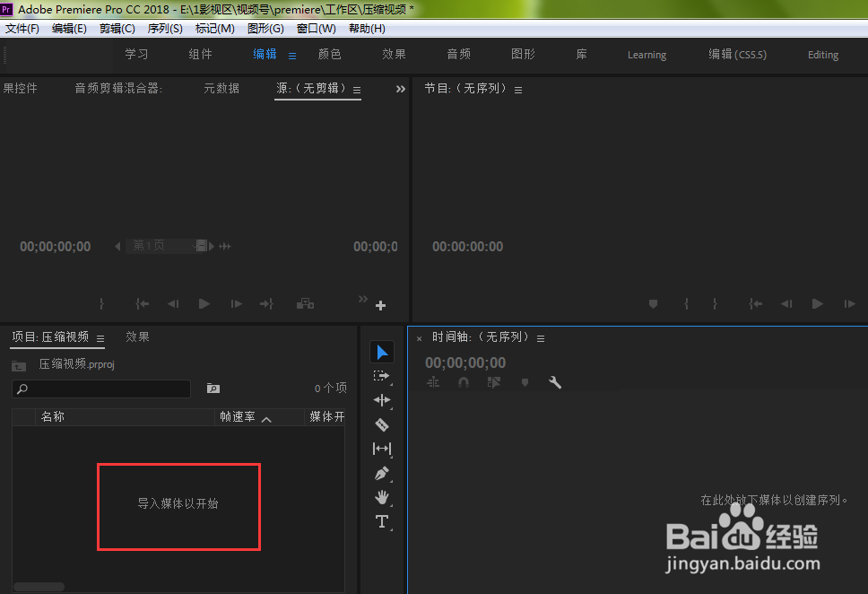Show hidden panel tabs double chevron
Screen dimensions: 868x594
(x=401, y=89)
